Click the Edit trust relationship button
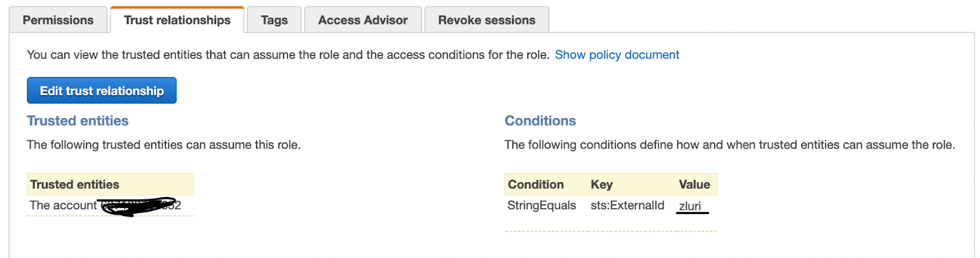Image resolution: width=980 pixels, height=258 pixels. point(102,90)
